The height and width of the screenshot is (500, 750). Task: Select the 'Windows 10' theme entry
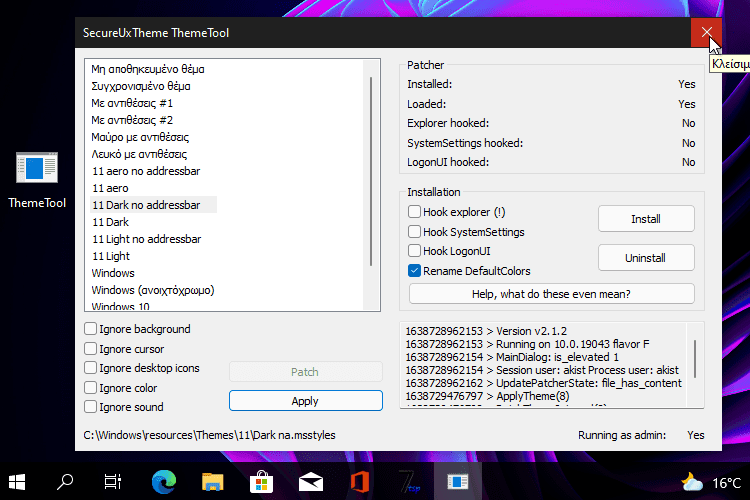tap(121, 306)
